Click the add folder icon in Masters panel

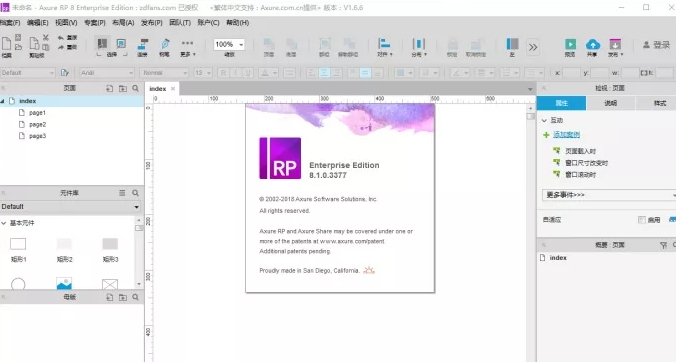[123, 297]
